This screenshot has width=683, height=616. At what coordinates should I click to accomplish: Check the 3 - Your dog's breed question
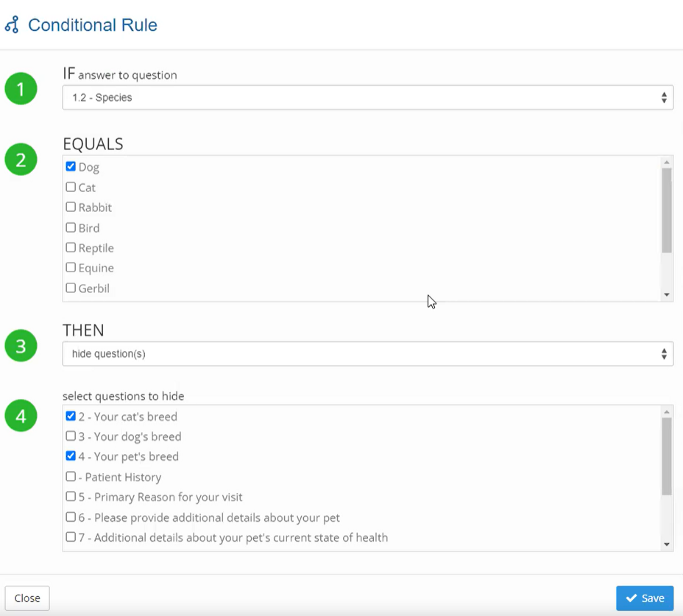tap(70, 436)
